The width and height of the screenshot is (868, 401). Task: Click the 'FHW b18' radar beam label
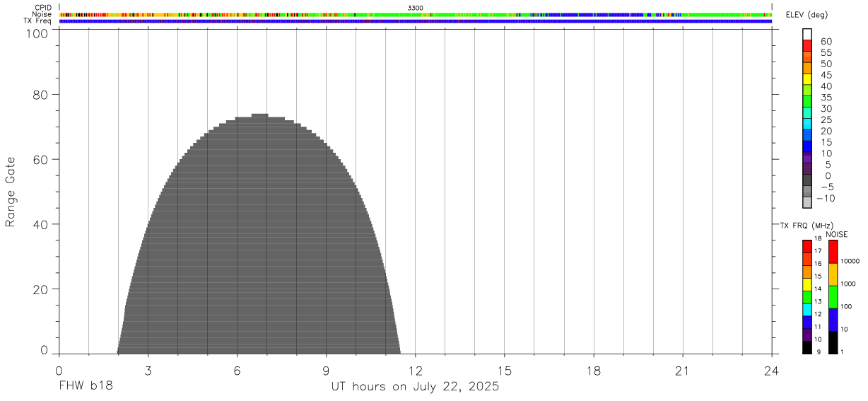point(86,387)
